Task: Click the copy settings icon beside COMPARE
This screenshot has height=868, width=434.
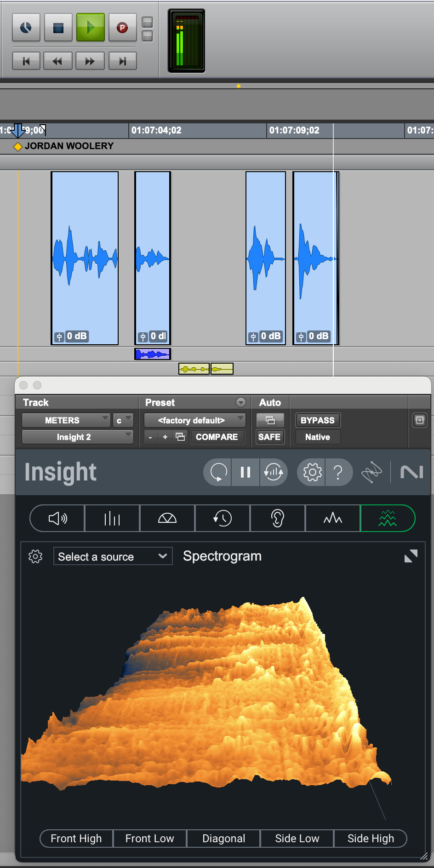Action: pyautogui.click(x=180, y=437)
